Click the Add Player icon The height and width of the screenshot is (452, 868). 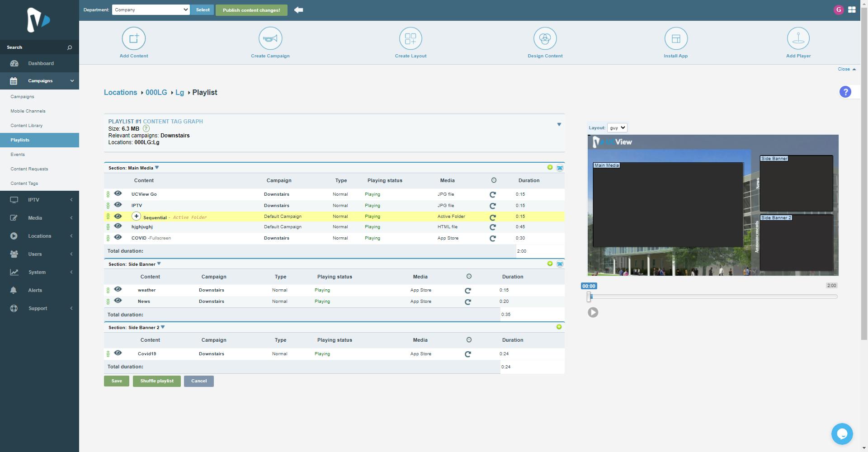798,38
